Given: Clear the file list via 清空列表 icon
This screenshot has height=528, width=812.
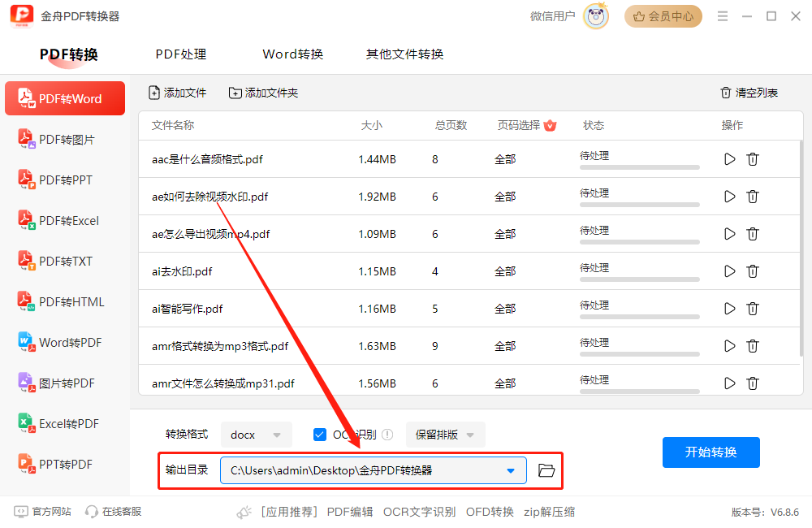Looking at the screenshot, I should (x=725, y=93).
